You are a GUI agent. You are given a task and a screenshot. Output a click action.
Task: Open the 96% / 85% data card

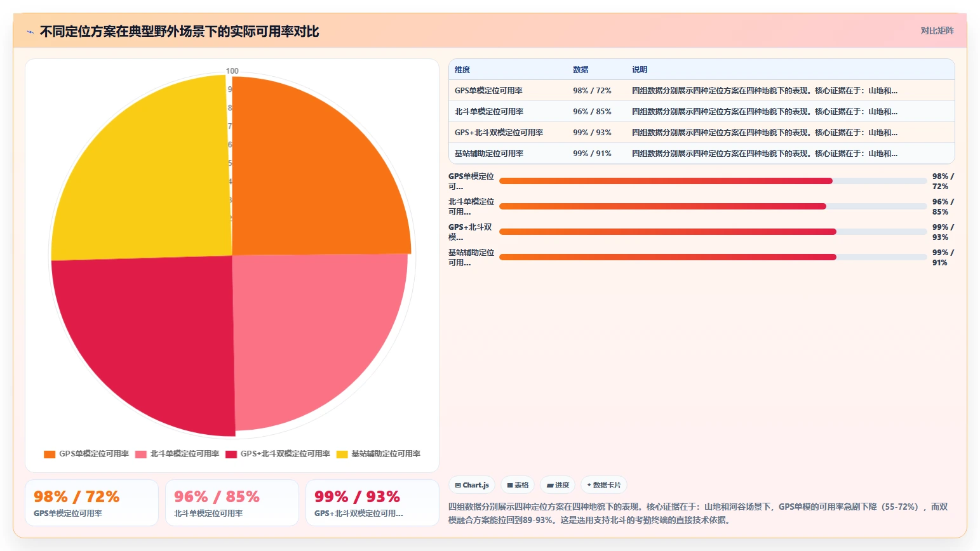click(x=232, y=503)
